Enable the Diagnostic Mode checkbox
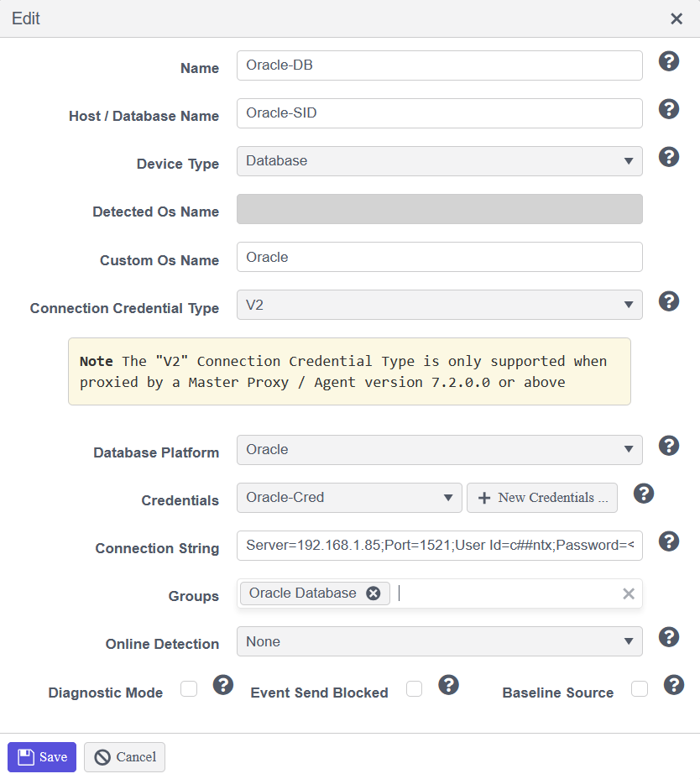 coord(189,689)
